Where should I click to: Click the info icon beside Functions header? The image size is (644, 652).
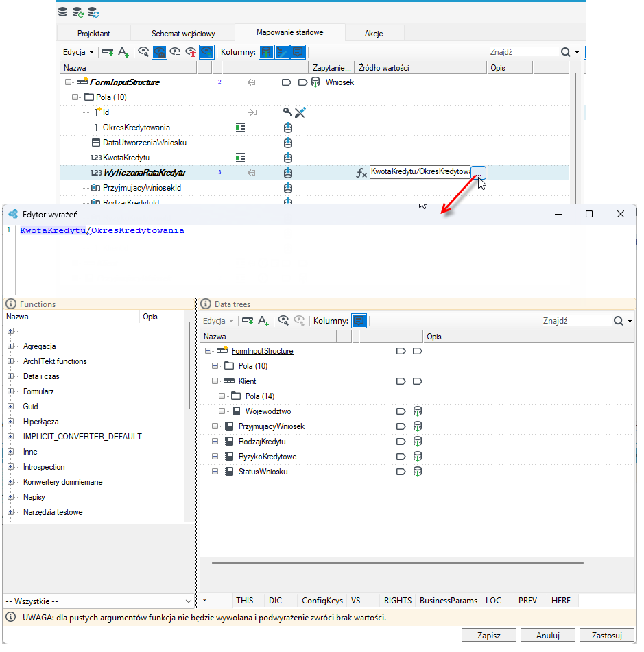tap(11, 304)
